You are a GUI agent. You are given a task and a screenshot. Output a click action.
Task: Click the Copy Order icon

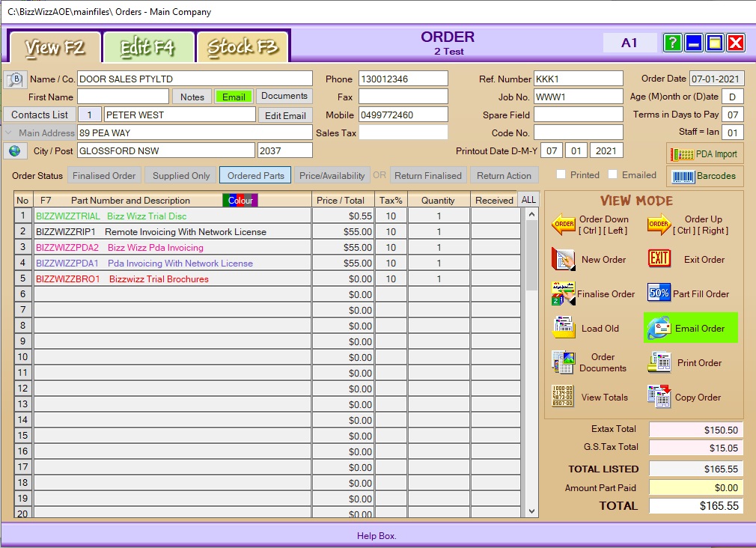pyautogui.click(x=659, y=397)
